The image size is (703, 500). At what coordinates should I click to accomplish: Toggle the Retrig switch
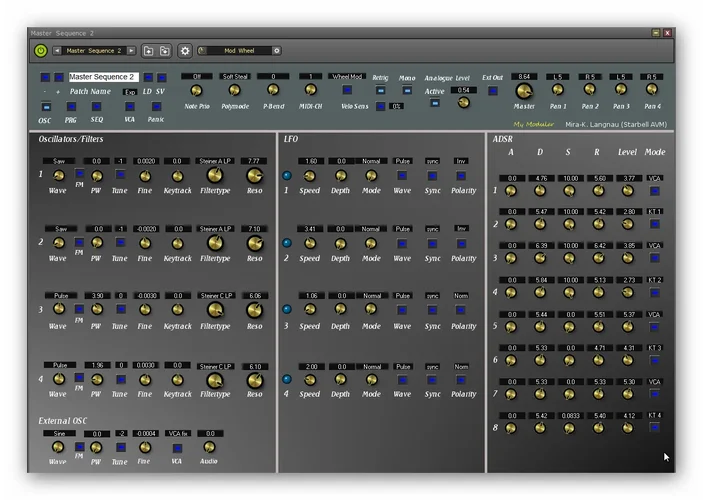(x=380, y=90)
